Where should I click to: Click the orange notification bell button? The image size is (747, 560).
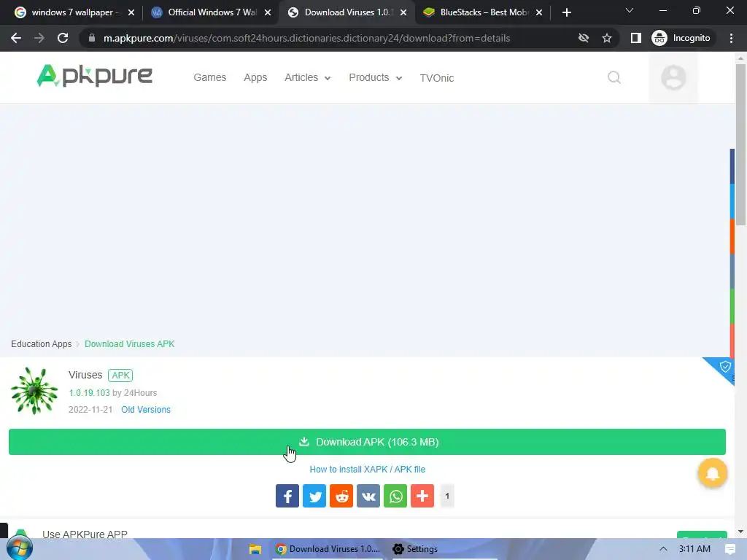pyautogui.click(x=712, y=472)
